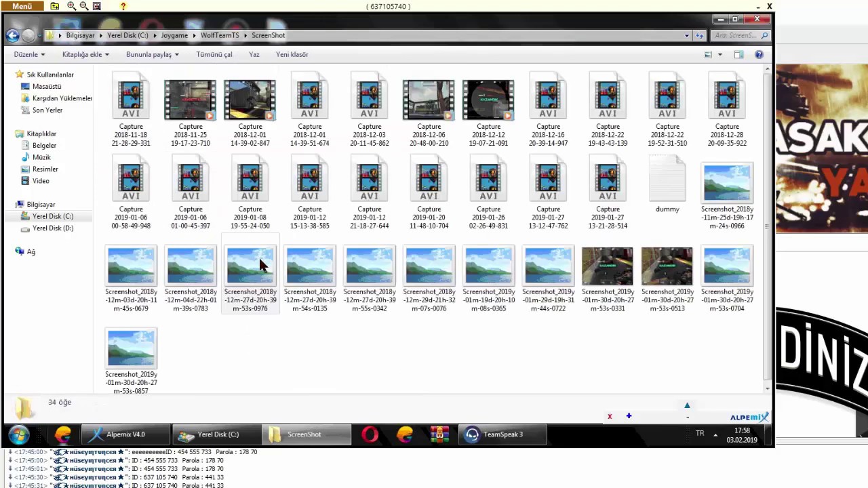Expand the view options dropdown arrow

click(x=720, y=54)
